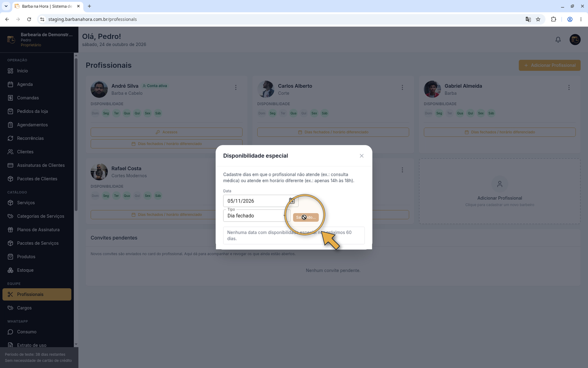Screen dimensions: 588x368
Task: Open Consumo under WhatsApp section
Action: click(x=37, y=332)
